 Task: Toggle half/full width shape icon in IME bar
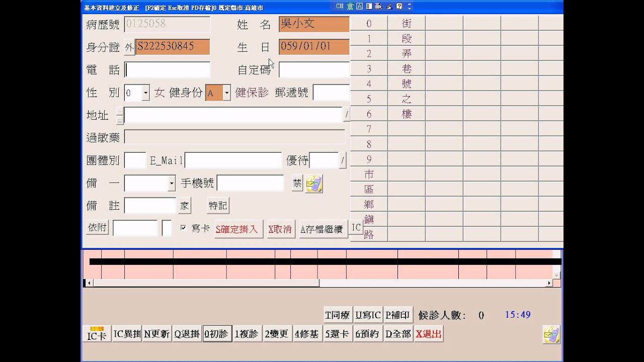[369, 7]
